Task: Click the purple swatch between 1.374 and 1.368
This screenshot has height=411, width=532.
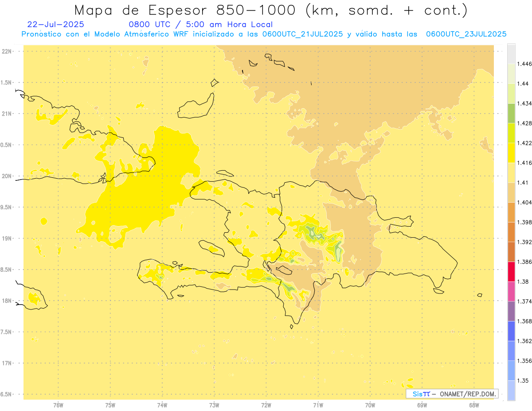Action: (x=511, y=311)
